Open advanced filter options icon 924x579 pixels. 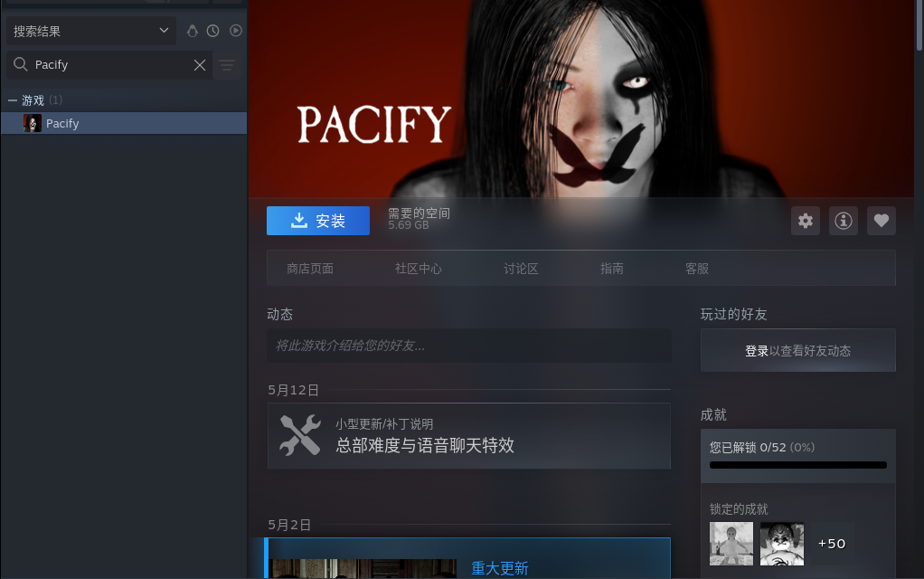click(227, 65)
